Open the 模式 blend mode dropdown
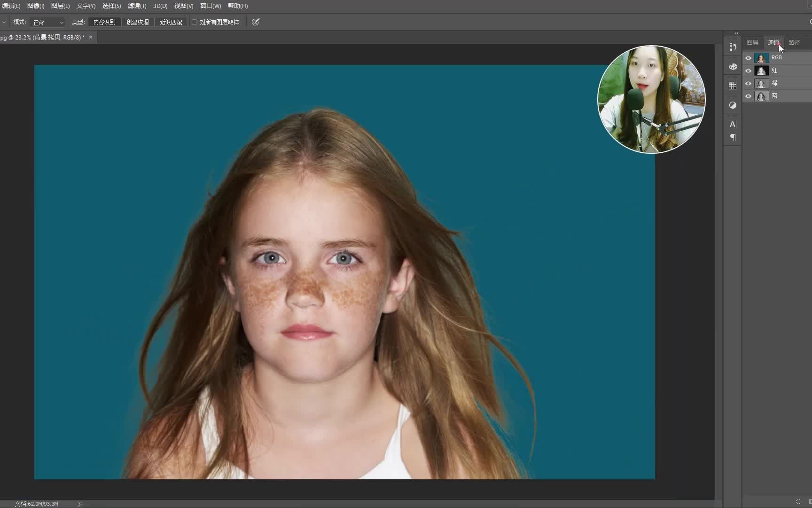 click(x=47, y=23)
